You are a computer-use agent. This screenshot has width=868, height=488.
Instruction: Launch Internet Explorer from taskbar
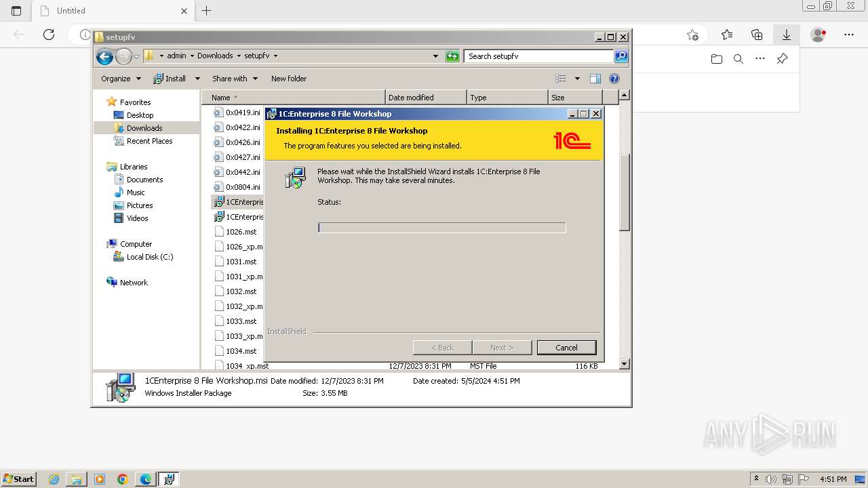pyautogui.click(x=54, y=479)
